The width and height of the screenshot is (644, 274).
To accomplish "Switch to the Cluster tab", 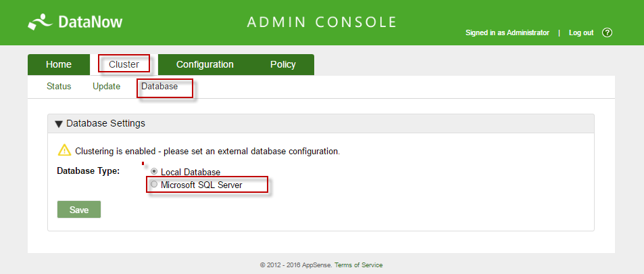I will 124,65.
